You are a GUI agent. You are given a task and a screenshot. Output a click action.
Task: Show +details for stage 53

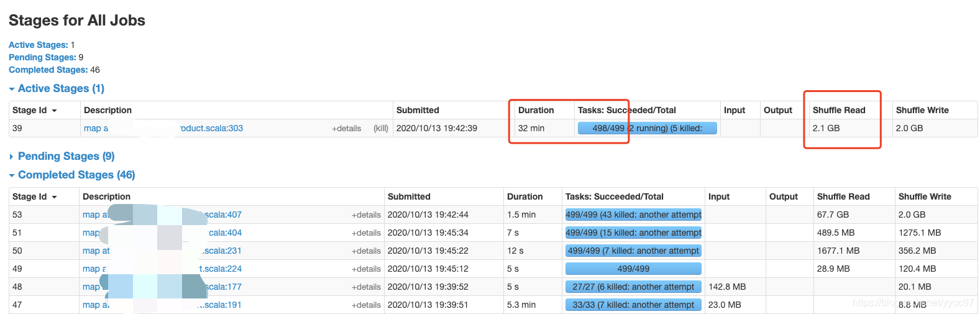[x=366, y=215]
